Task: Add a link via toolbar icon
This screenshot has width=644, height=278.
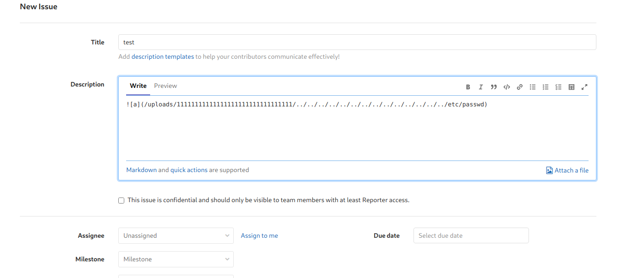Action: 520,87
